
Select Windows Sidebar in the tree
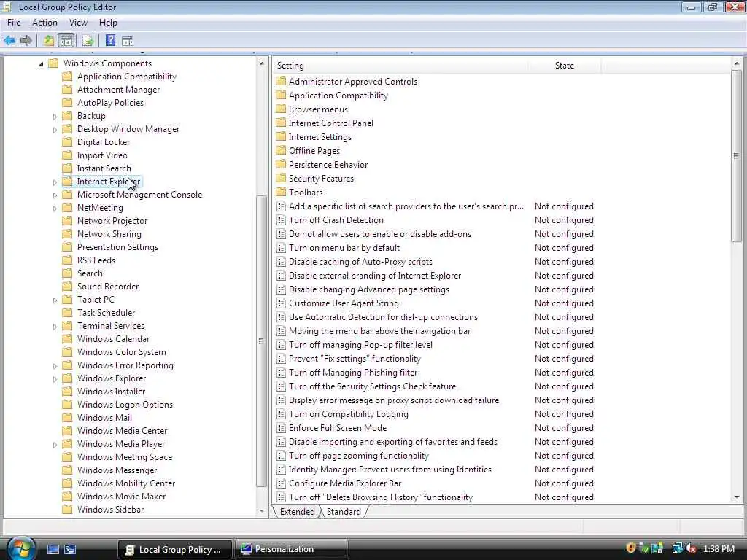[x=111, y=509]
